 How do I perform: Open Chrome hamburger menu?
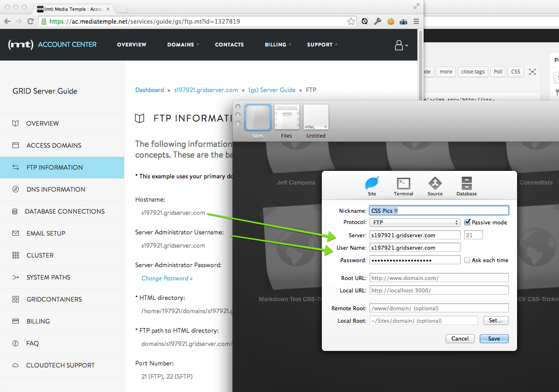pos(416,21)
